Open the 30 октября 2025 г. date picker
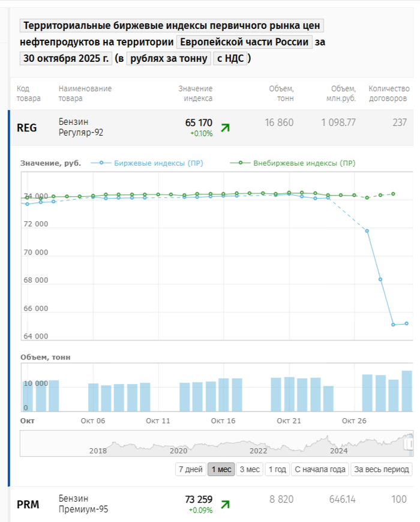The width and height of the screenshot is (420, 522). pyautogui.click(x=65, y=58)
